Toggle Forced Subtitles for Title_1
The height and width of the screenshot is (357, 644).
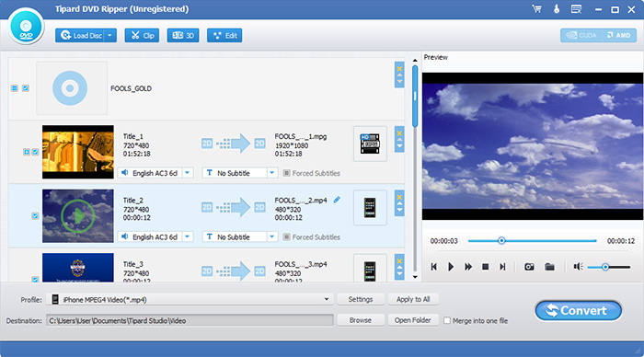(x=287, y=173)
